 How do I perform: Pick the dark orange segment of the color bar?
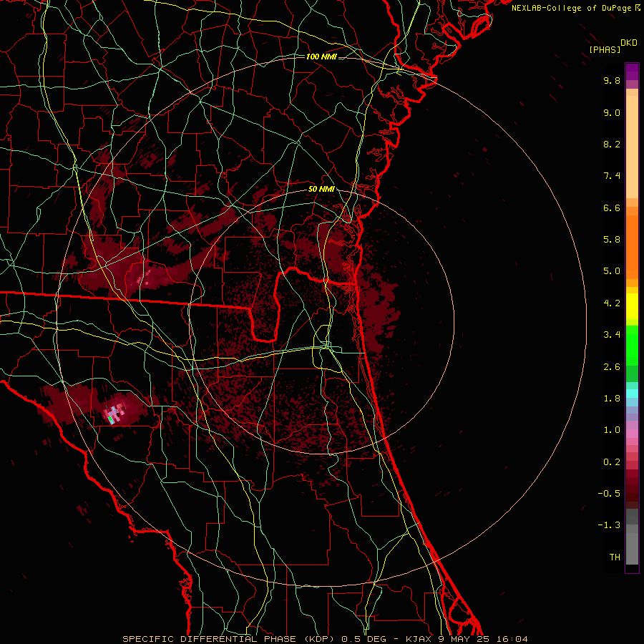click(632, 246)
